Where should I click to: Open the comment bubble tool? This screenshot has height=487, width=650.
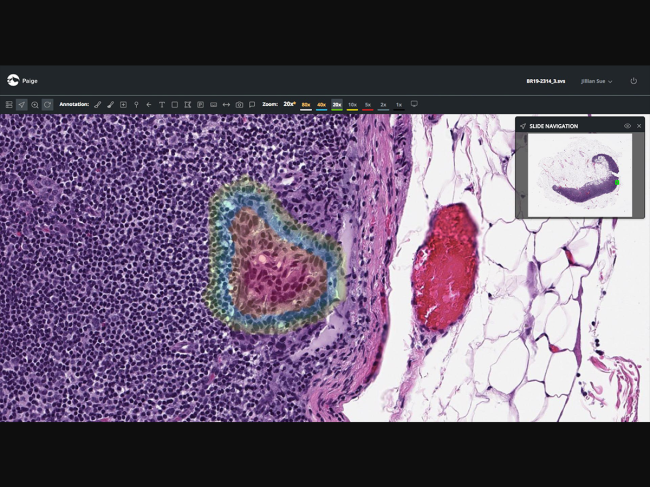[252, 105]
